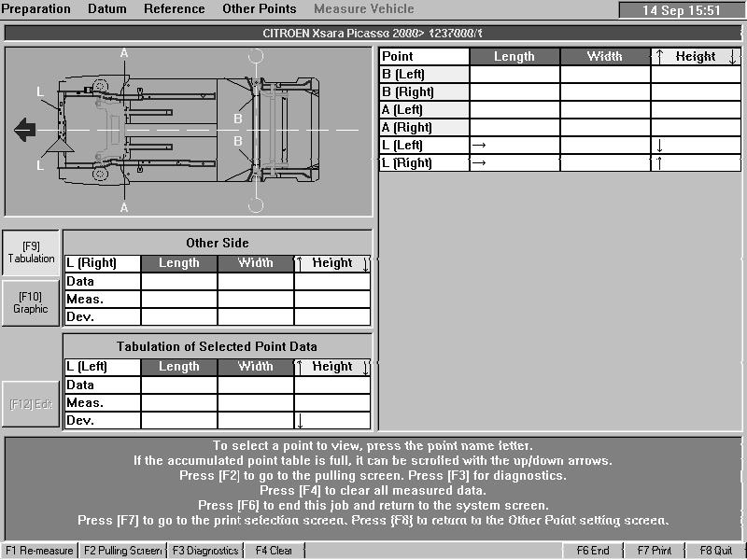
Task: Click the down arrow in L (Left) Height cell
Action: tap(660, 146)
